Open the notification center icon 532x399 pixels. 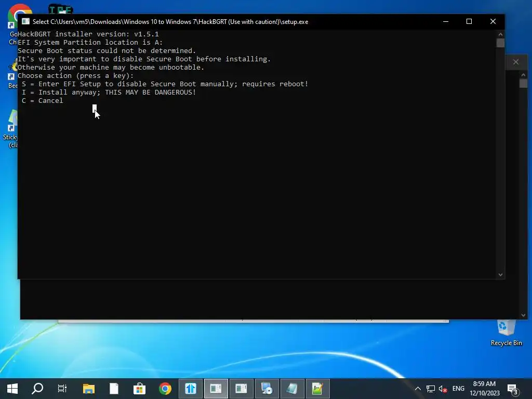coord(513,389)
